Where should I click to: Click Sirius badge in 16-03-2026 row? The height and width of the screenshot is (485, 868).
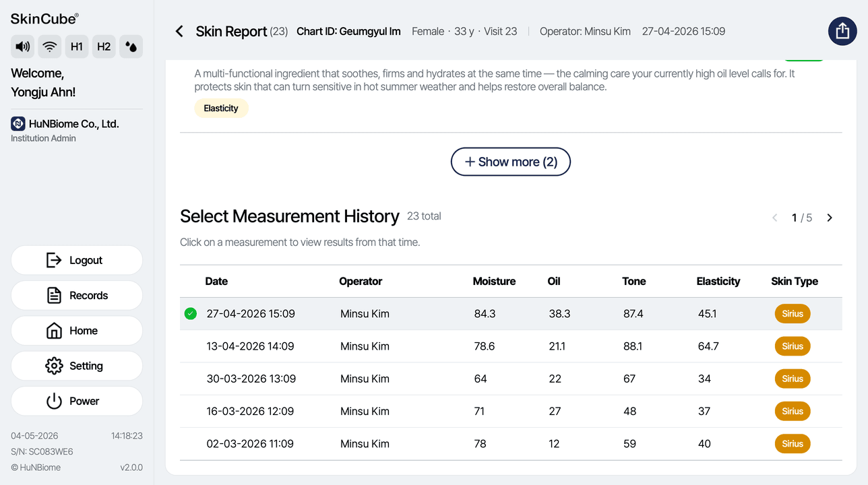click(793, 411)
